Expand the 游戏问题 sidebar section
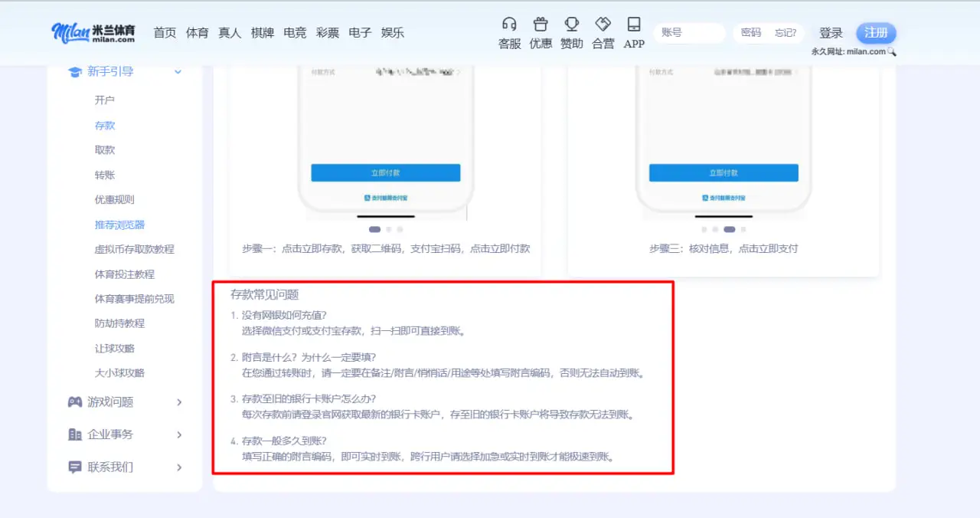This screenshot has width=980, height=518. (179, 402)
